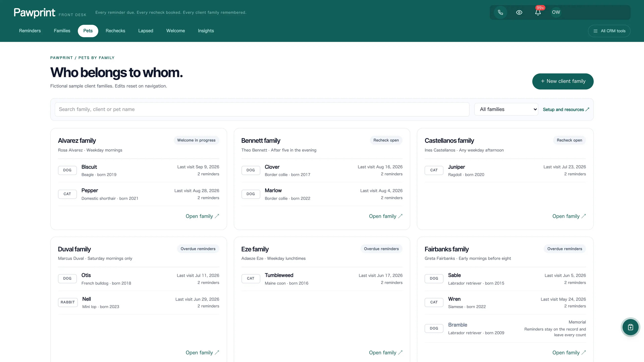Viewport: 644px width, 362px height.
Task: Open notifications bell with 99+ badge
Action: [x=538, y=12]
